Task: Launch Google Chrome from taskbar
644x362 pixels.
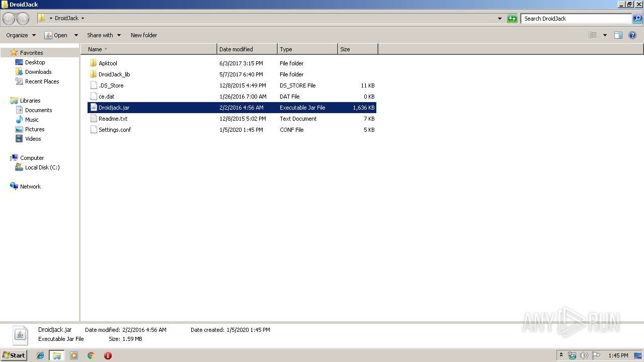Action: pyautogui.click(x=91, y=355)
